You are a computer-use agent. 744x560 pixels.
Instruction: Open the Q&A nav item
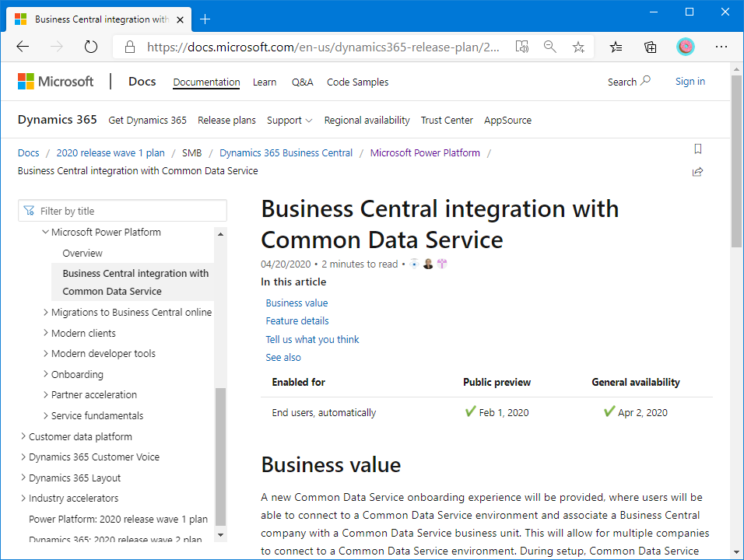(x=302, y=82)
